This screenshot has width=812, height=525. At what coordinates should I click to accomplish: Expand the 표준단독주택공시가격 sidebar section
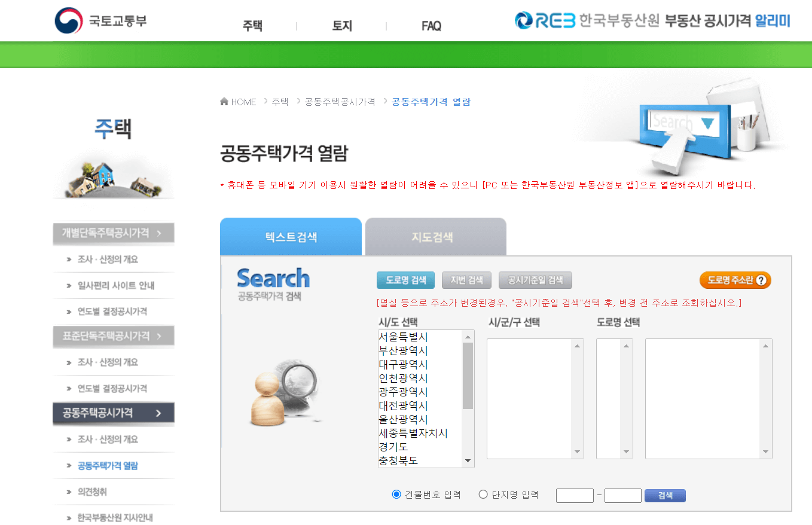click(114, 336)
